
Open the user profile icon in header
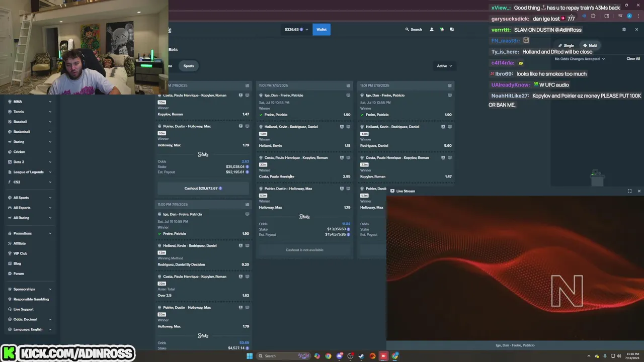pyautogui.click(x=431, y=30)
